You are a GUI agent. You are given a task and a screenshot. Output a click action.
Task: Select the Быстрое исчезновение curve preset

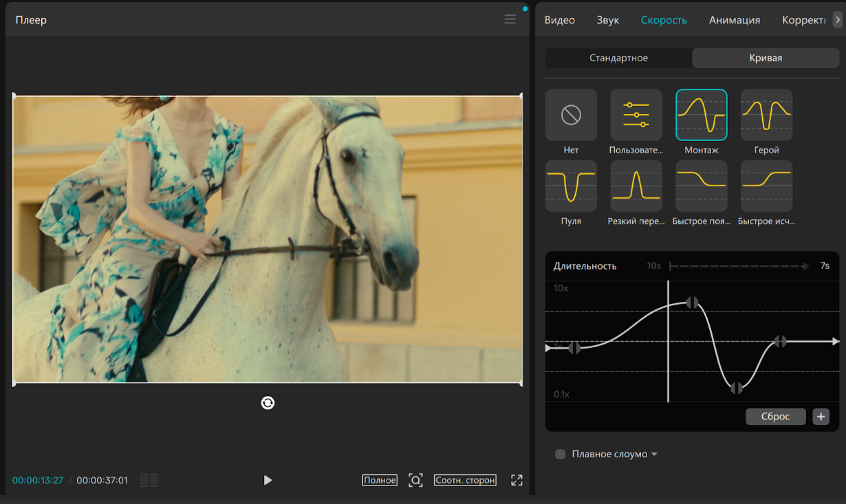point(766,186)
